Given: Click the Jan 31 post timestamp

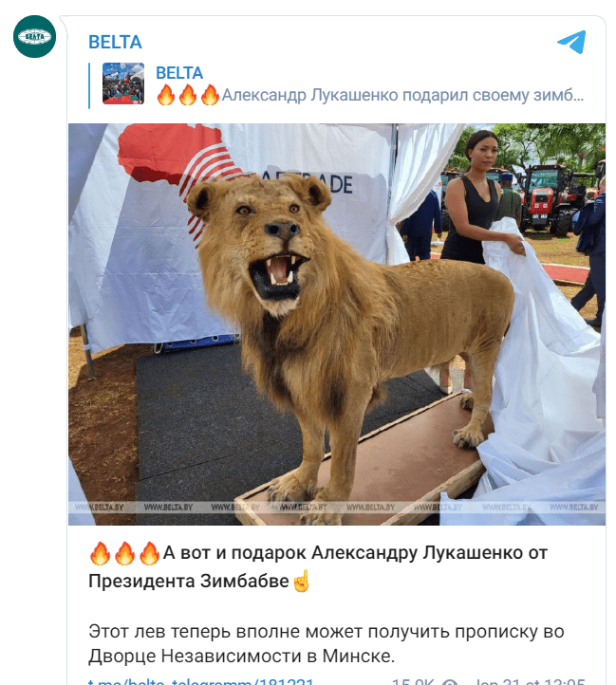Looking at the screenshot, I should tap(530, 681).
